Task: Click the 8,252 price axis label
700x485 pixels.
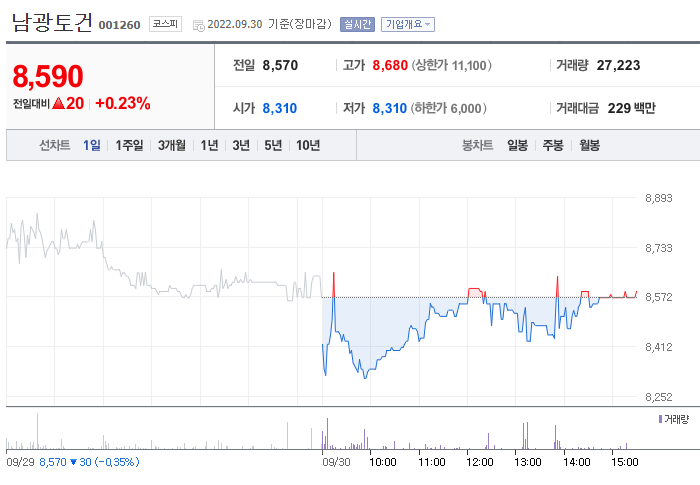Action: [x=658, y=397]
